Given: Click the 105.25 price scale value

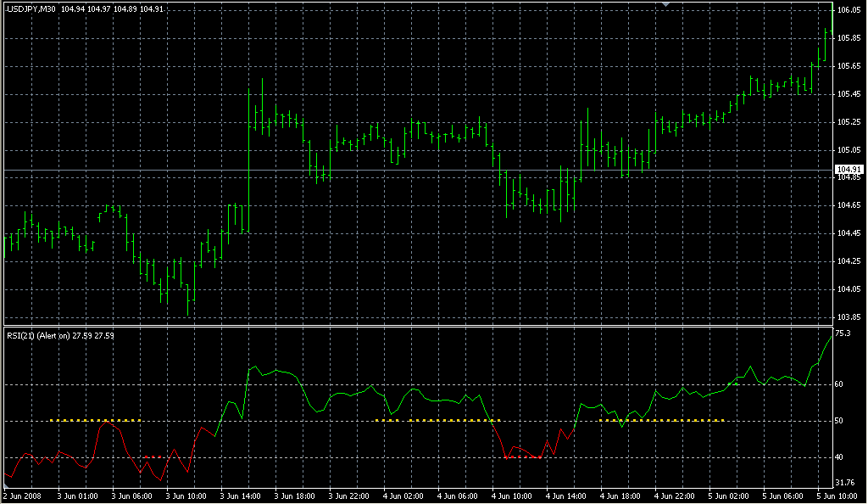Looking at the screenshot, I should (848, 122).
